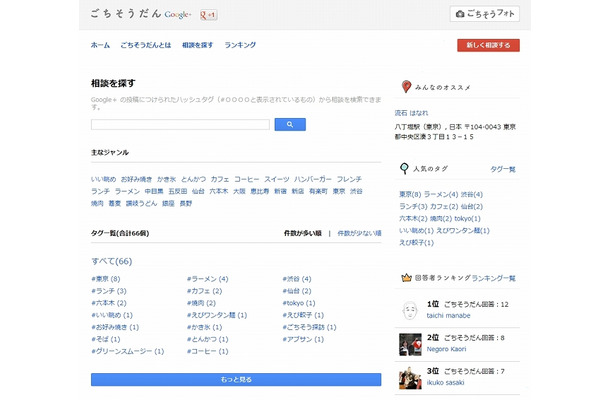Click the crown ranking icon
The width and height of the screenshot is (610, 400).
[x=406, y=278]
